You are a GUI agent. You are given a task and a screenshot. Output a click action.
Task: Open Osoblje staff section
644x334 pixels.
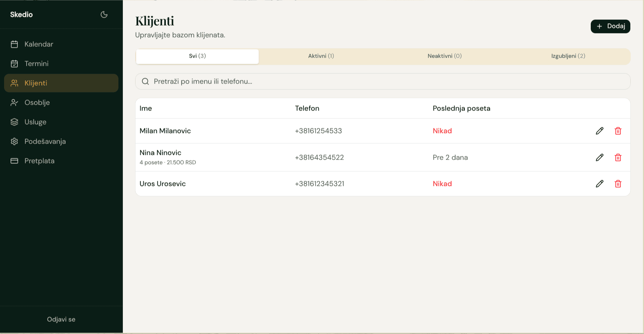click(61, 102)
